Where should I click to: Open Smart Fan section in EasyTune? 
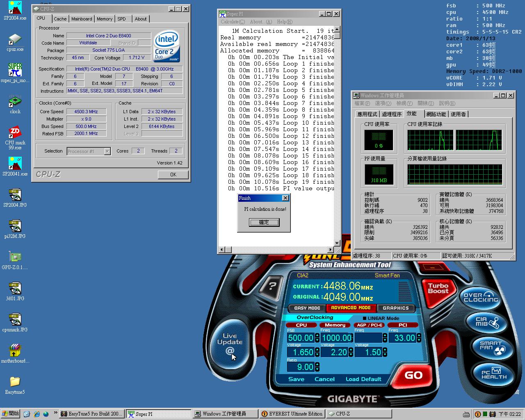tap(493, 347)
